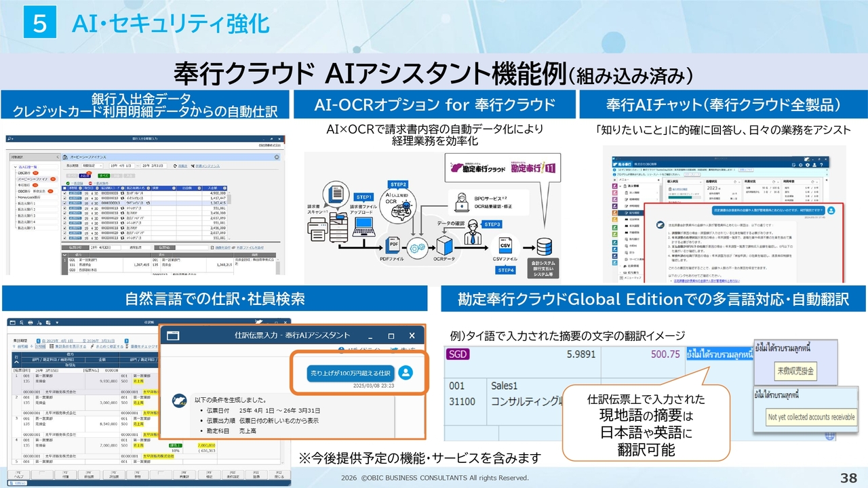Toggle checkbox on the highlighted 1,367,415 row
Viewport: 868px width, 488px height.
click(x=65, y=203)
